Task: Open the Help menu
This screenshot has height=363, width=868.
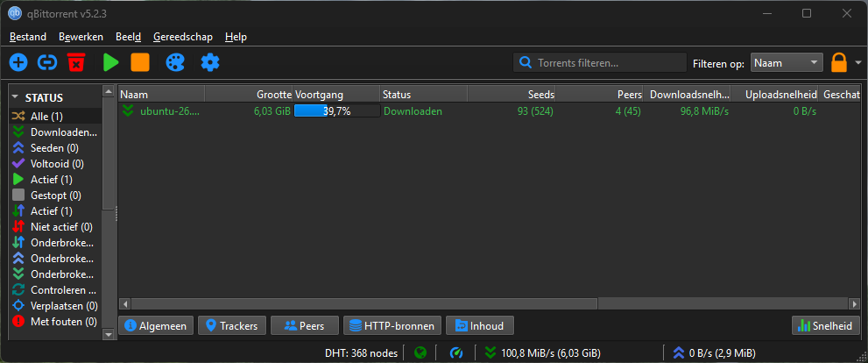Action: [236, 37]
